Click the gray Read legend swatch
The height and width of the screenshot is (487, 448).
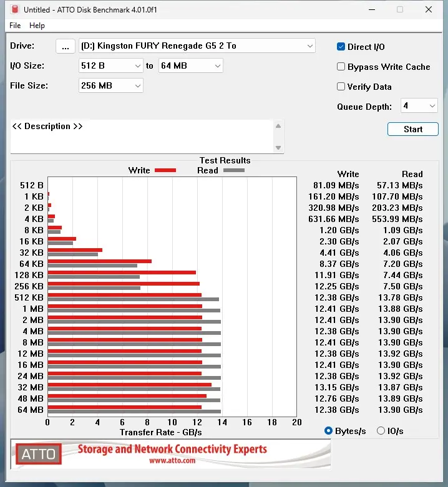[x=234, y=170]
